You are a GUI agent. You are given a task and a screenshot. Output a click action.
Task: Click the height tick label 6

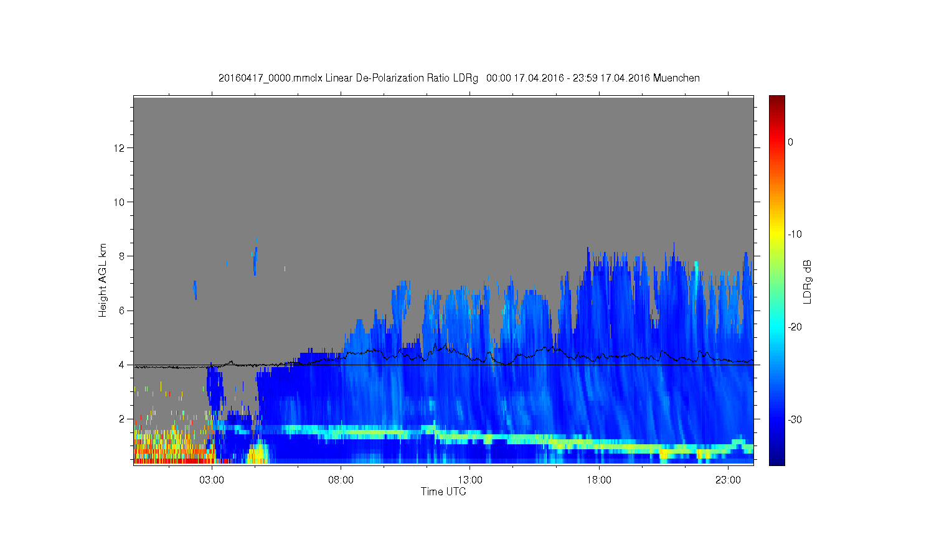pos(123,310)
